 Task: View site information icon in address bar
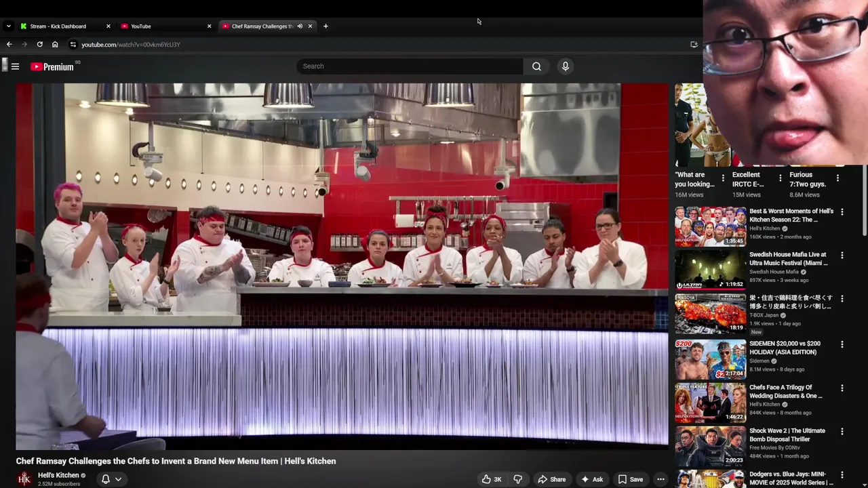73,44
